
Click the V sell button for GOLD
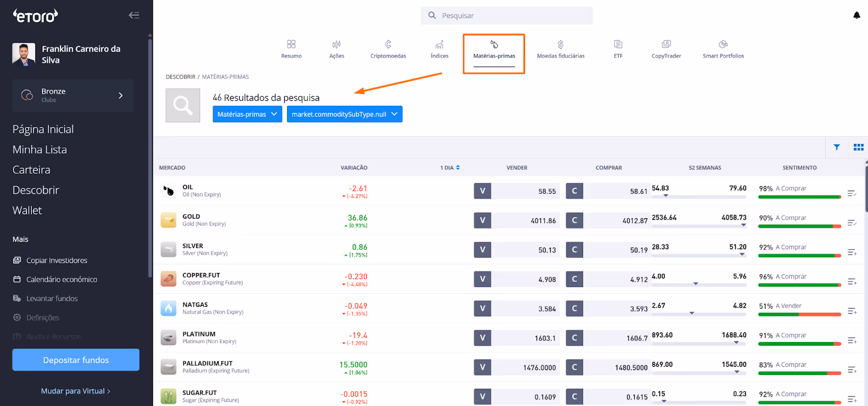pos(482,220)
